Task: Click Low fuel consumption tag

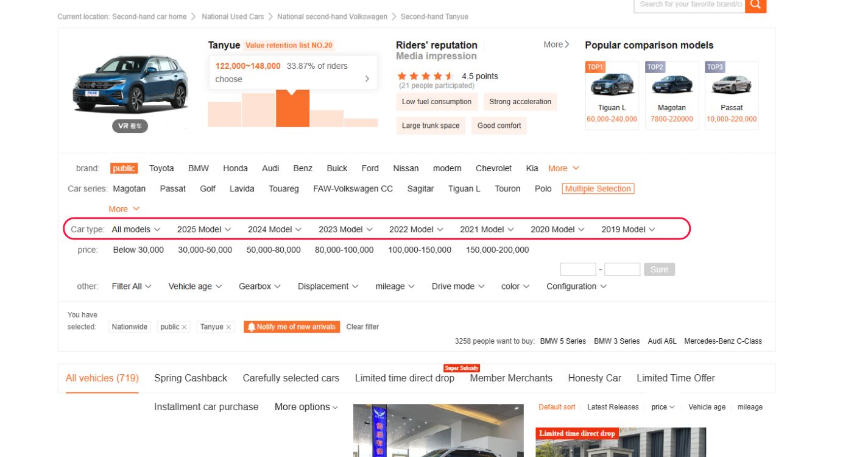Action: [x=437, y=102]
